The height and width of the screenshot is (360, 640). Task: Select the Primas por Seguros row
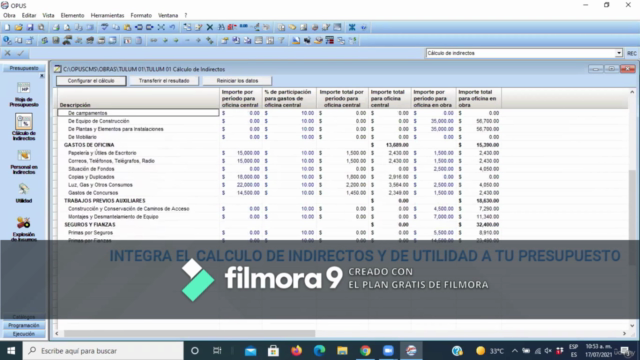pyautogui.click(x=279, y=233)
